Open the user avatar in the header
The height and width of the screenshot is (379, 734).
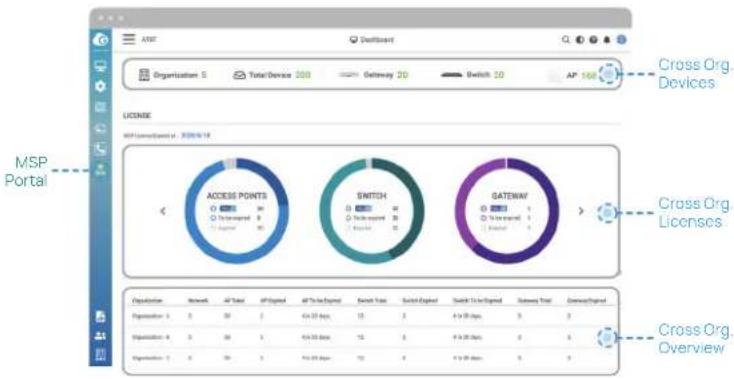[x=621, y=40]
